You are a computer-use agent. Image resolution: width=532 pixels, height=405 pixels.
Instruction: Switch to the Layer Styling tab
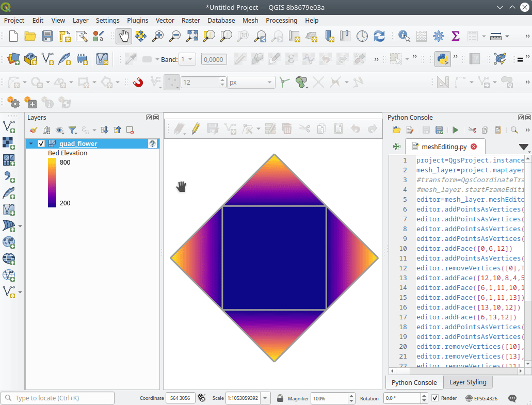467,382
